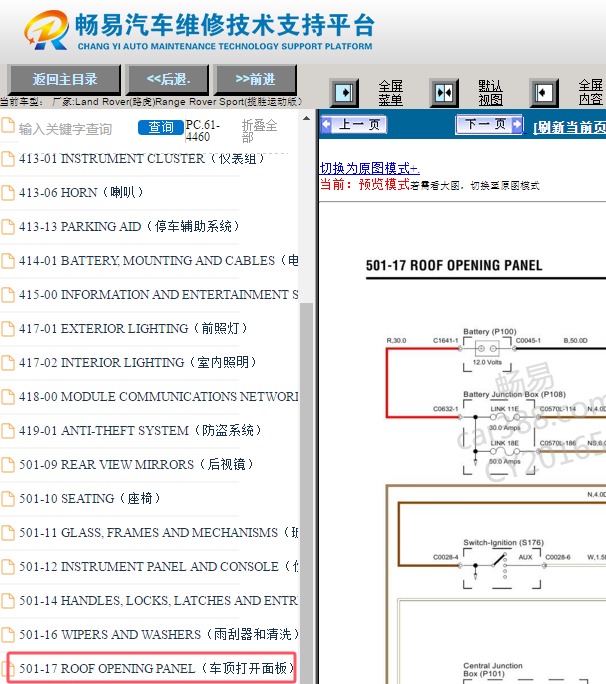Click document icon beside 418-00 MODULE COMMUNICATIONS
The image size is (606, 684).
pyautogui.click(x=7, y=397)
